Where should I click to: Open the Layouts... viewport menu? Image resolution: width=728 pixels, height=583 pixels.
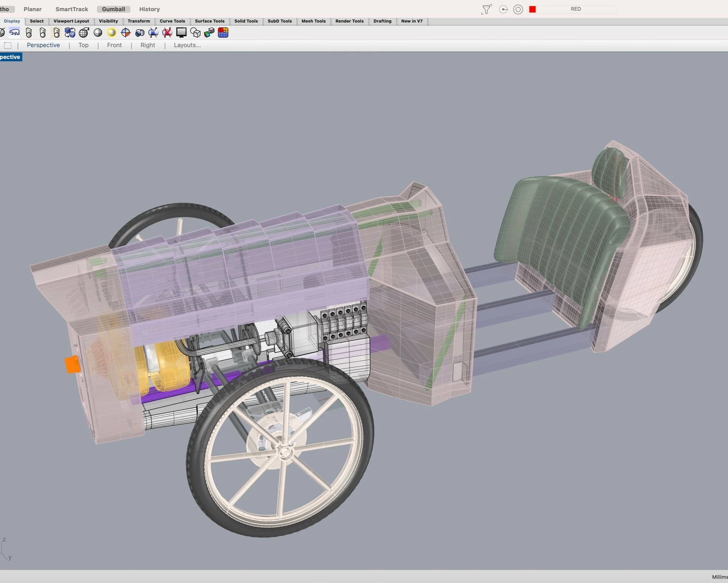pyautogui.click(x=187, y=45)
